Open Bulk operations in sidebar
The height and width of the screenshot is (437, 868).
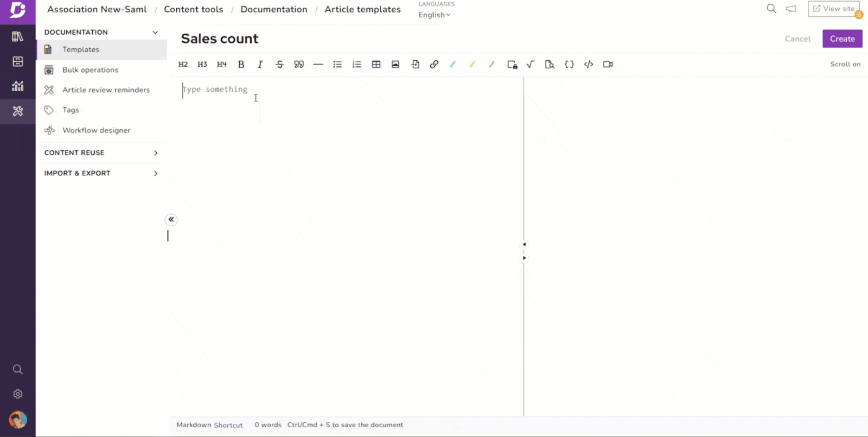click(90, 70)
